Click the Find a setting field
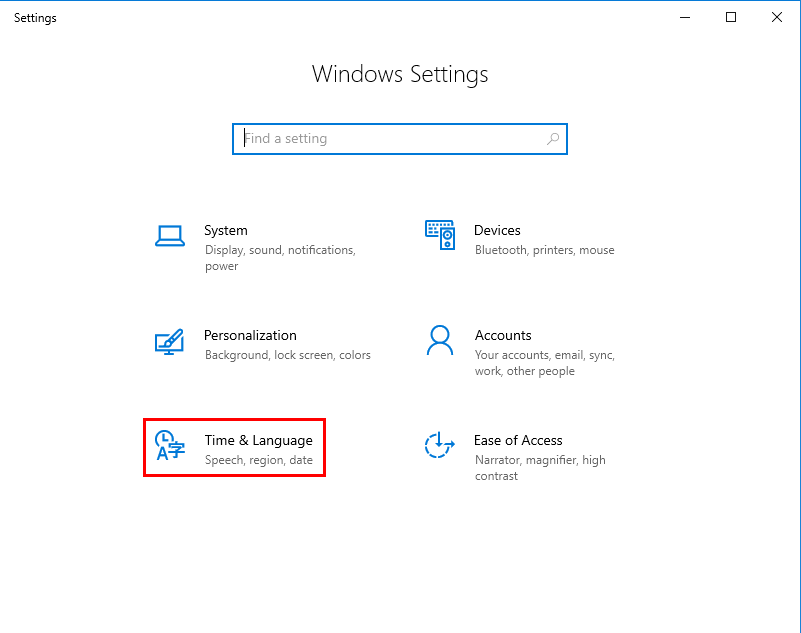 tap(399, 139)
